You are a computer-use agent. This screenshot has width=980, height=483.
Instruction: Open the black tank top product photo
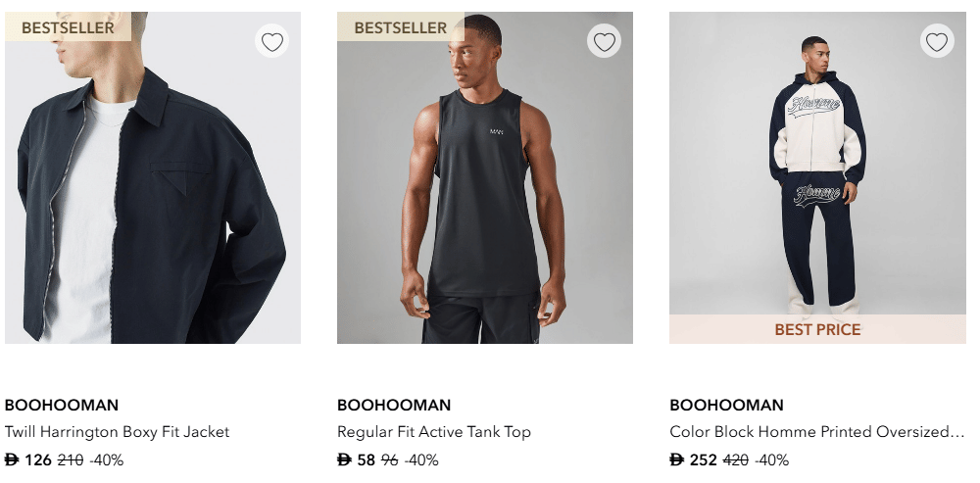pos(485,196)
